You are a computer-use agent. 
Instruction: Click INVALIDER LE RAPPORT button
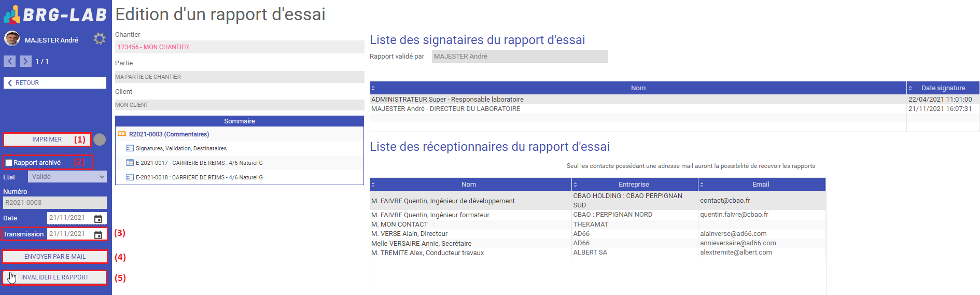click(x=55, y=277)
